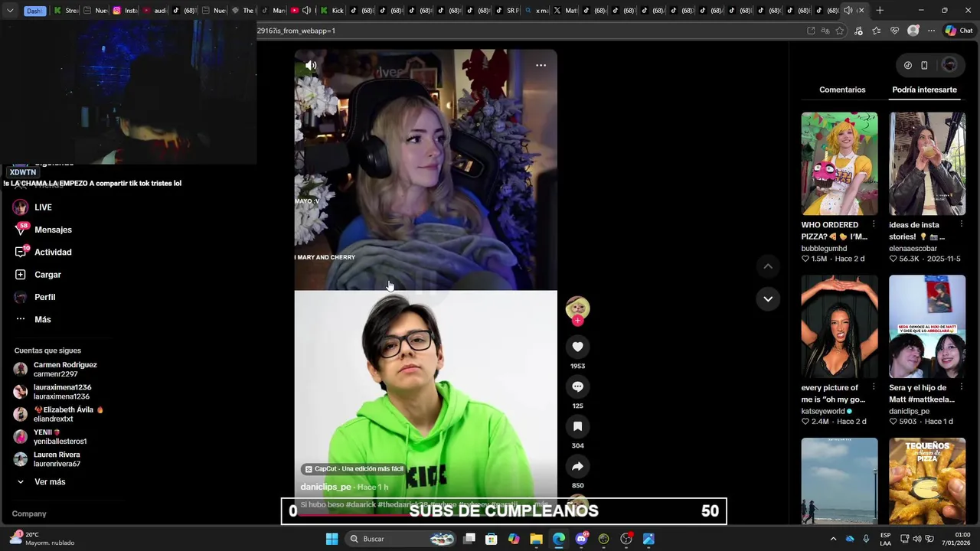
Task: Save the video with the bookmark icon
Action: (x=578, y=426)
